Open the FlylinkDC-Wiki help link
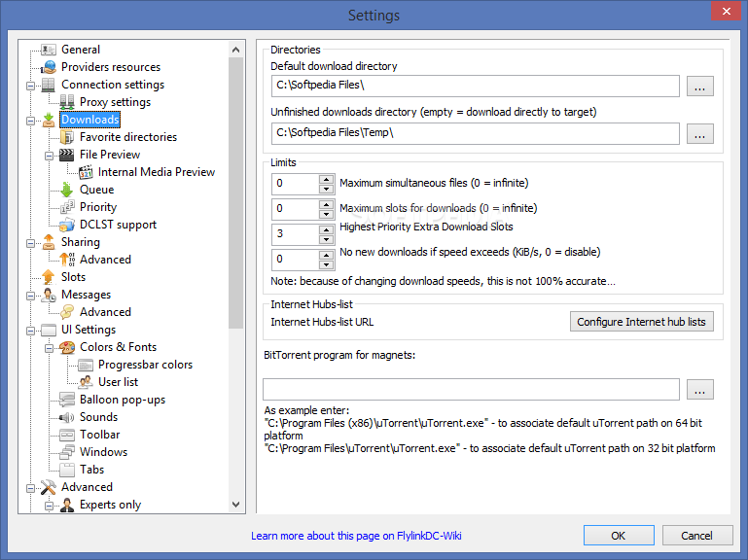Image resolution: width=748 pixels, height=560 pixels. pos(356,536)
